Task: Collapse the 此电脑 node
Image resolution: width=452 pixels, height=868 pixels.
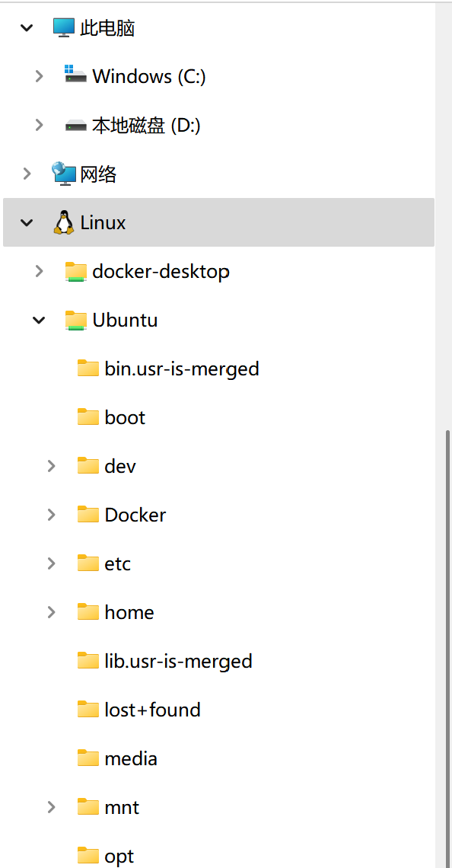Action: (27, 27)
